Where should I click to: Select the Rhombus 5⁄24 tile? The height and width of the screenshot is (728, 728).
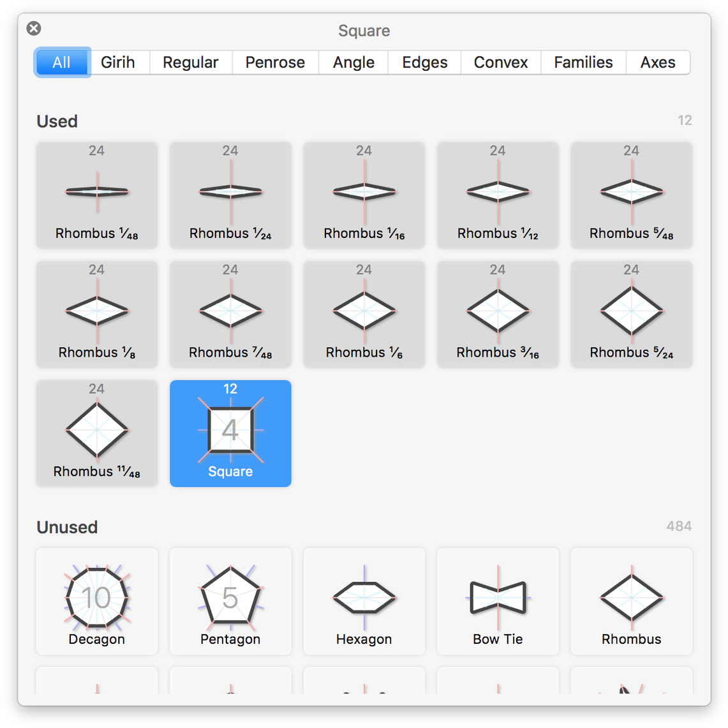631,314
